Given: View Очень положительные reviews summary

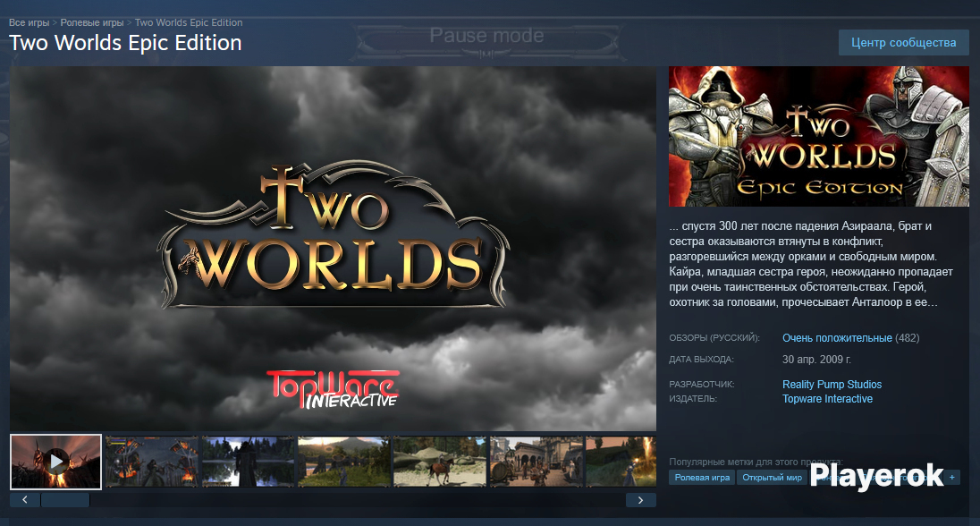Looking at the screenshot, I should pos(837,338).
